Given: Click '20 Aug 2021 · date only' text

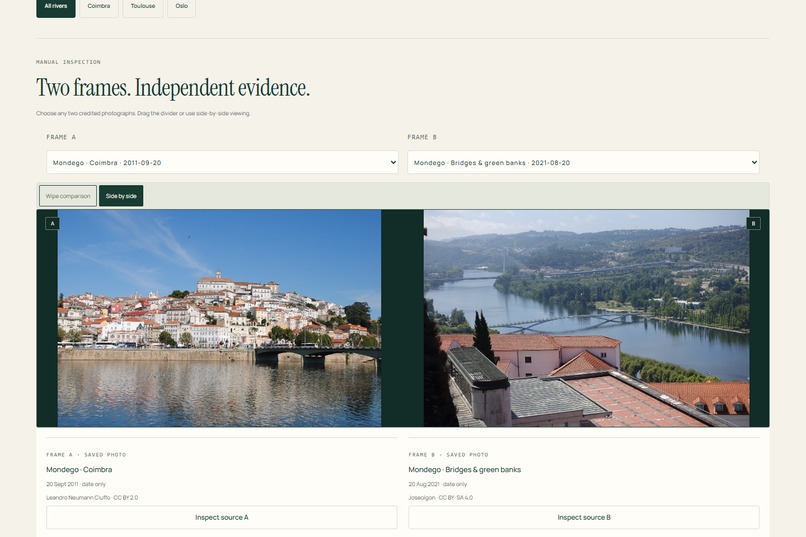Looking at the screenshot, I should click(x=438, y=484).
